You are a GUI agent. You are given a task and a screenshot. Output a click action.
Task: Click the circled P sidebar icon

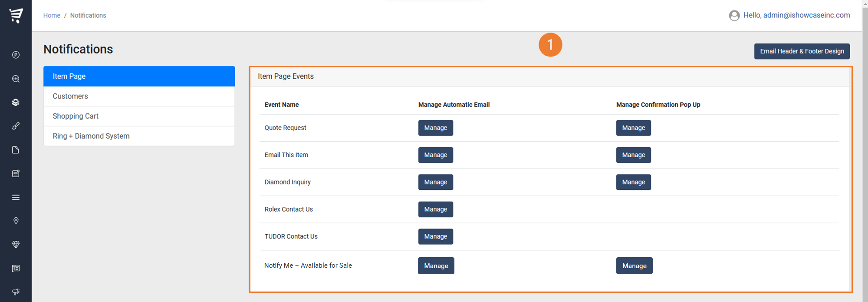[16, 55]
